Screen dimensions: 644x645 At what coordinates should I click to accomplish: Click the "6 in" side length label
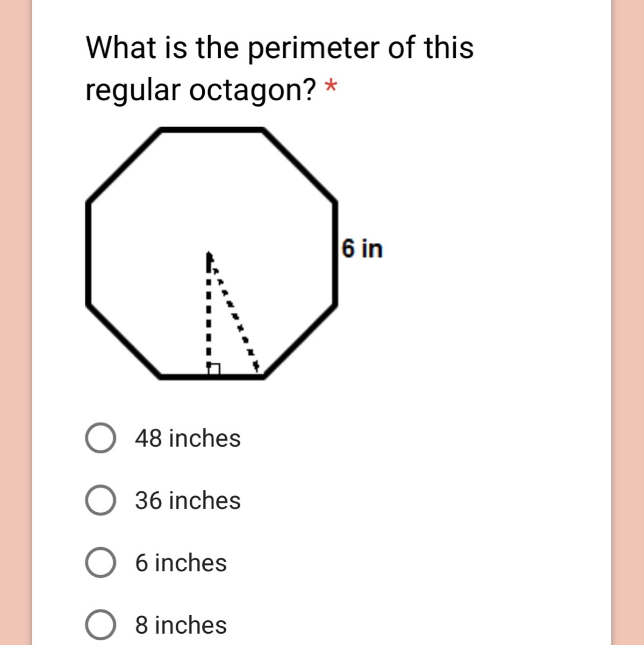point(362,249)
